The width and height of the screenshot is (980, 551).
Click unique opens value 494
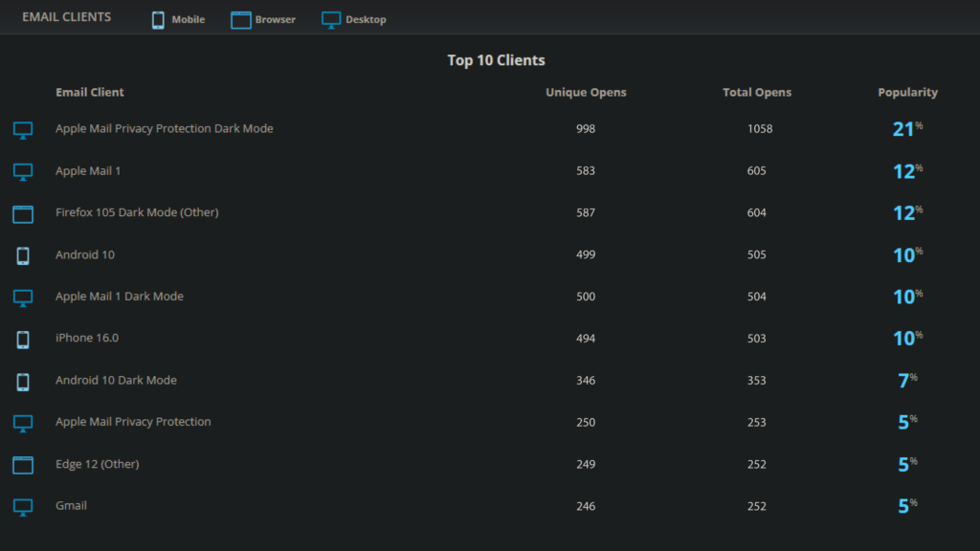click(586, 338)
